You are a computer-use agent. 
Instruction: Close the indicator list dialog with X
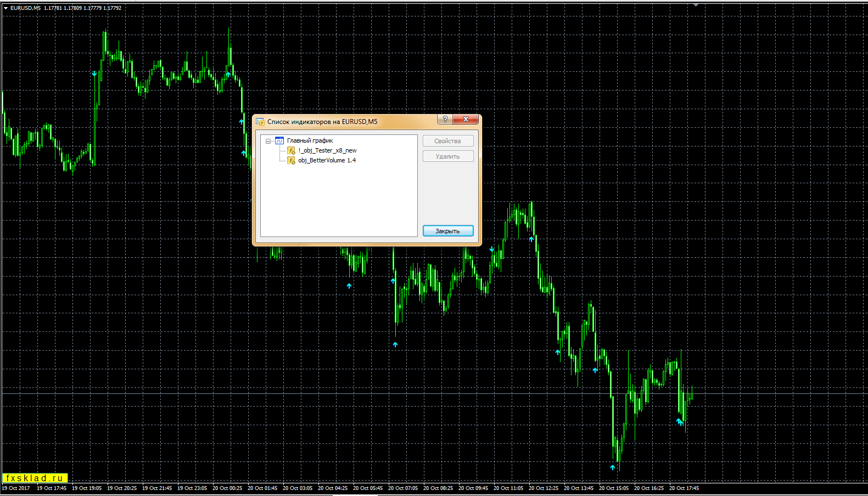[x=466, y=119]
